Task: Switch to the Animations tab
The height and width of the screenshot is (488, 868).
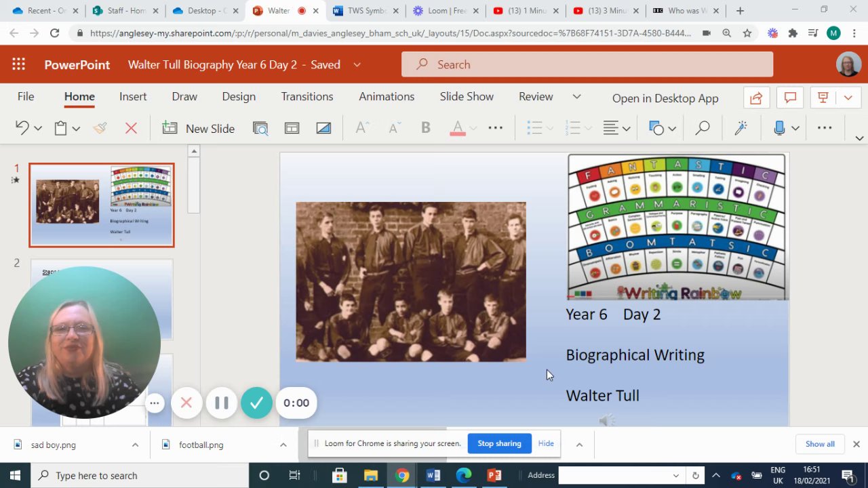Action: pos(387,96)
